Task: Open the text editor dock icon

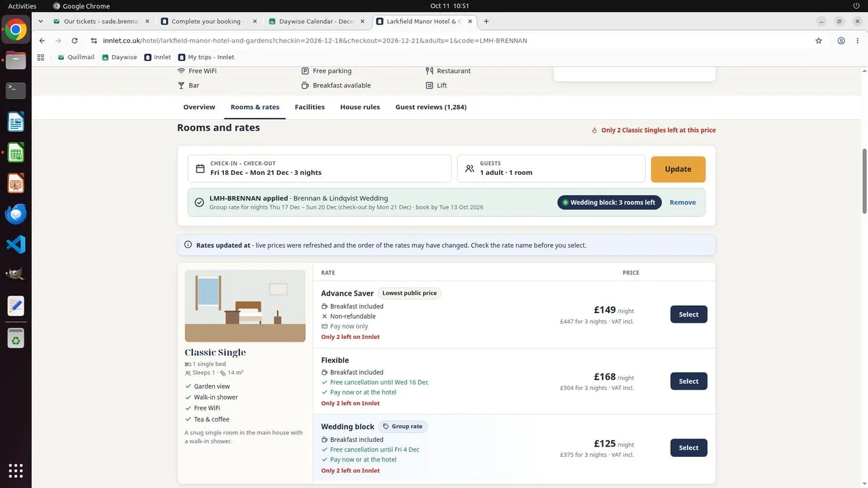Action: coord(16,306)
